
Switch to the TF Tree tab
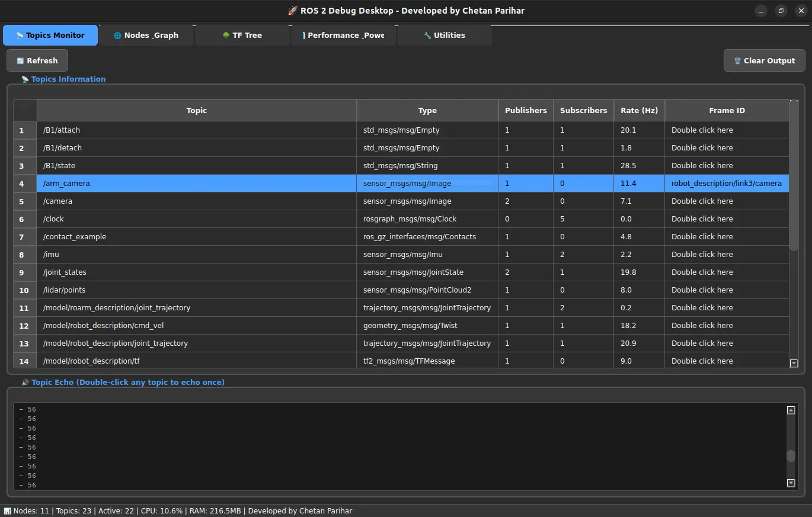point(242,36)
